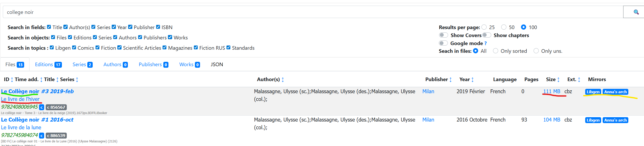Sort by Title arrow icon
The width and height of the screenshot is (644, 146).
[x=57, y=80]
